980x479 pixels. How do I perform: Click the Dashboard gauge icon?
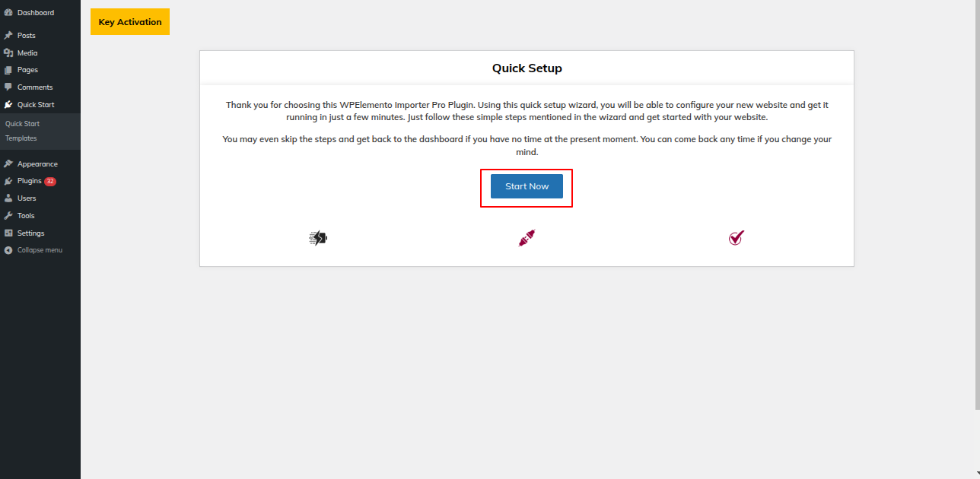tap(8, 13)
